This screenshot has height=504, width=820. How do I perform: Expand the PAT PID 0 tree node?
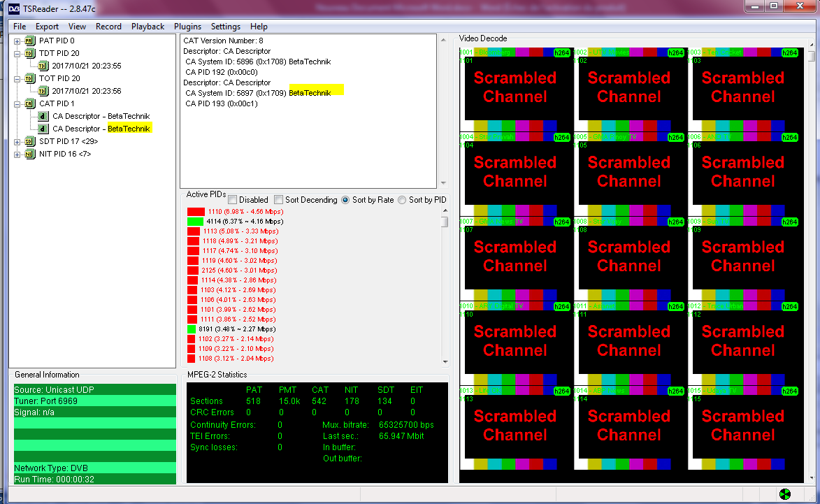coord(17,41)
